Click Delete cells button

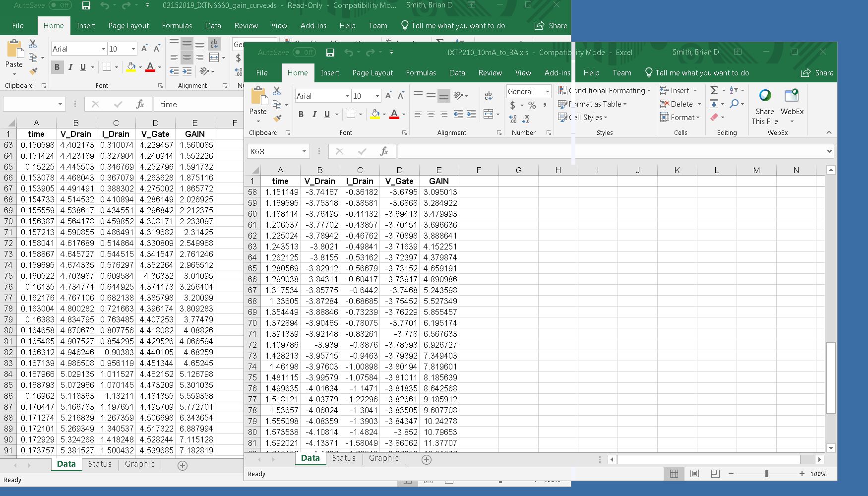point(681,104)
